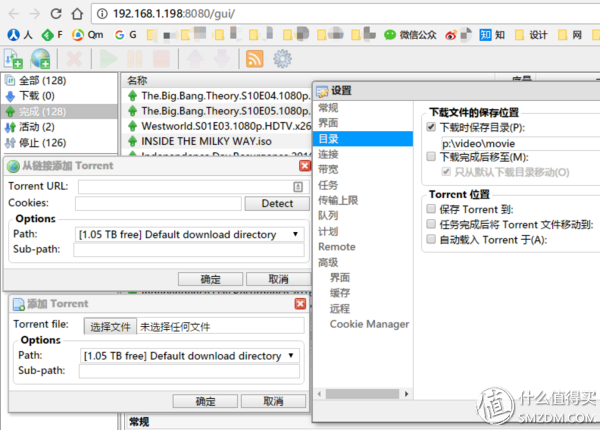This screenshot has width=600, height=430.
Task: Click the Detect button beside Cookies
Action: click(277, 204)
